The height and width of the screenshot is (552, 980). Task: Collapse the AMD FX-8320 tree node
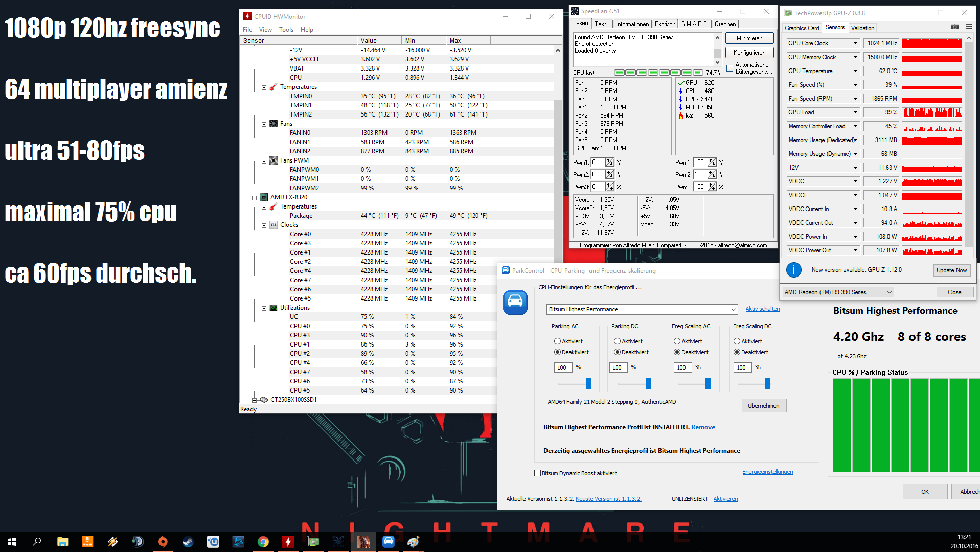(254, 197)
